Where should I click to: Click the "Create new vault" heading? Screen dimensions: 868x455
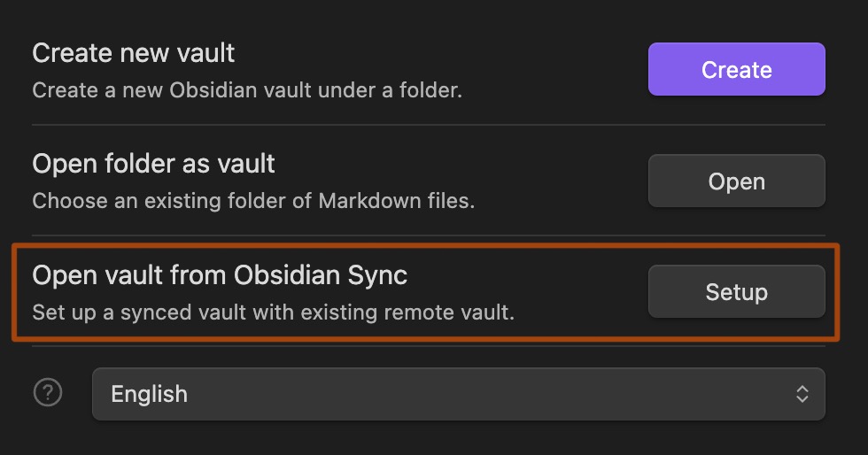pyautogui.click(x=134, y=53)
